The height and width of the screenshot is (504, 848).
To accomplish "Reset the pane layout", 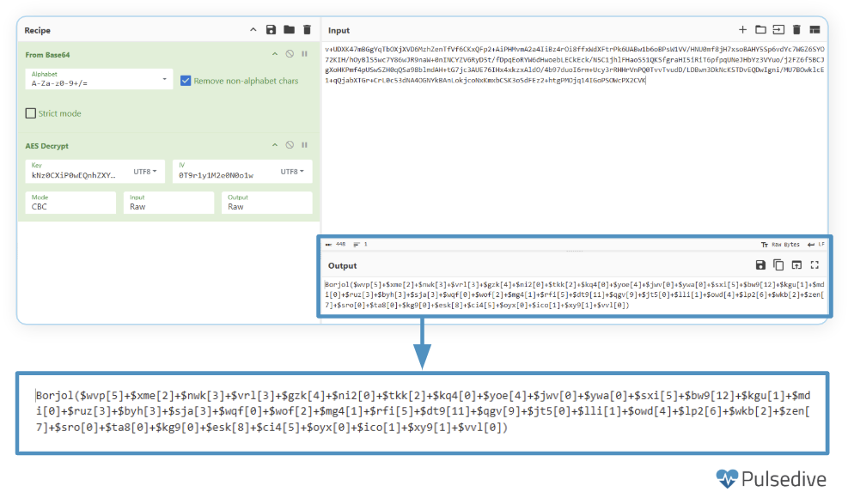I will pos(814,30).
